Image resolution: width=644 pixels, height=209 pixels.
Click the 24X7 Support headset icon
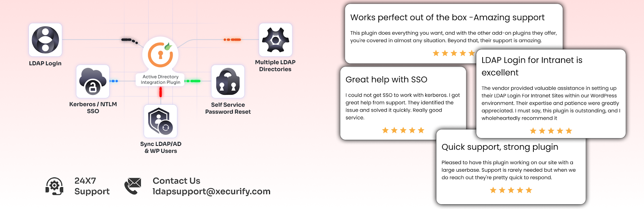tap(54, 186)
